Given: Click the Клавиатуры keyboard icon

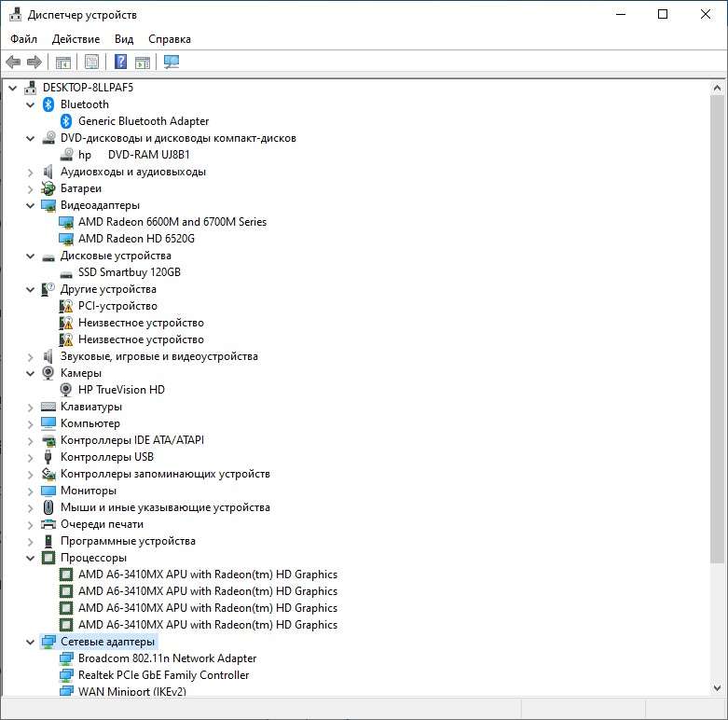Looking at the screenshot, I should 48,407.
